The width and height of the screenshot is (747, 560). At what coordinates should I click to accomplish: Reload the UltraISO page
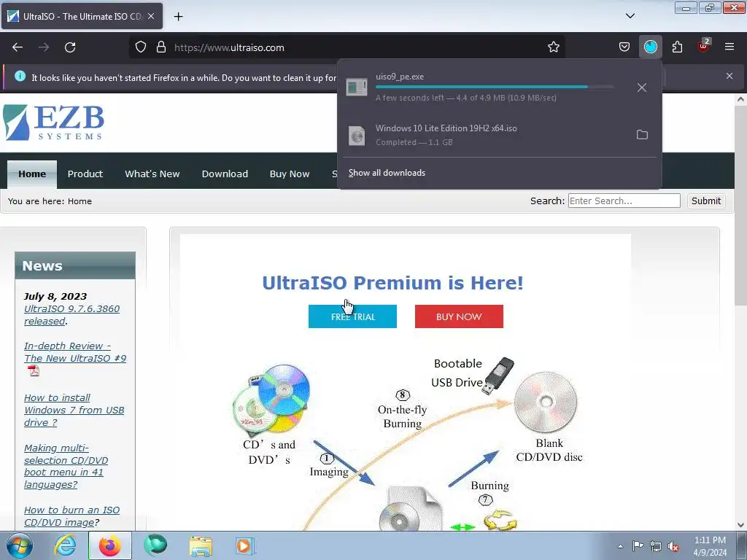(70, 47)
